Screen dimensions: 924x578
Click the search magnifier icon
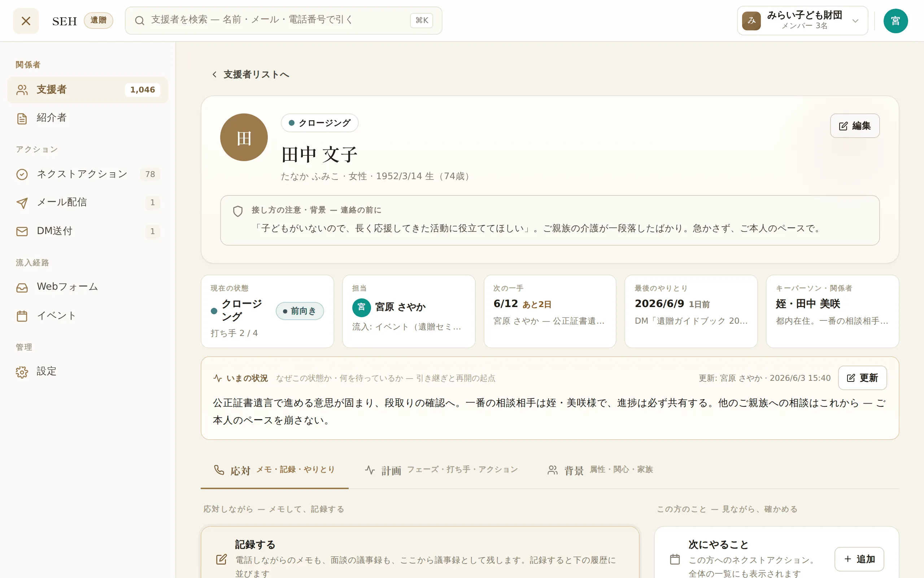click(x=140, y=21)
